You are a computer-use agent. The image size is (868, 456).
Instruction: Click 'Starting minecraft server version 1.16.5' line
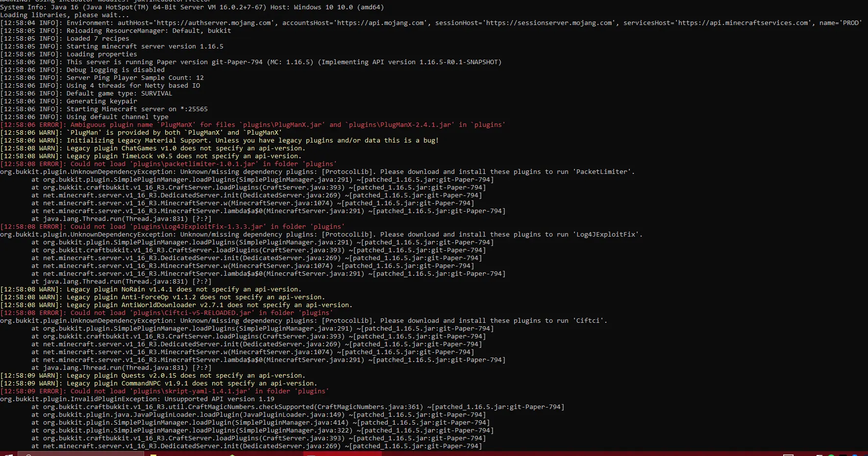pos(112,47)
